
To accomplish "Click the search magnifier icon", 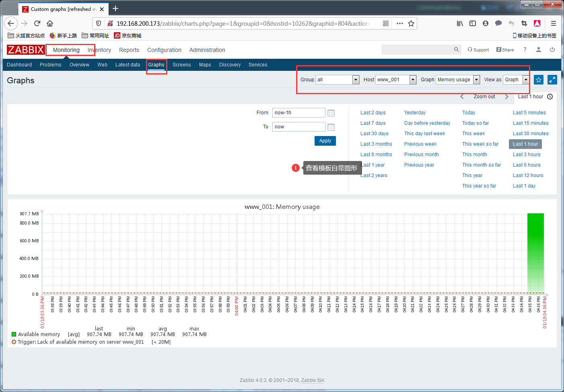I will click(456, 50).
